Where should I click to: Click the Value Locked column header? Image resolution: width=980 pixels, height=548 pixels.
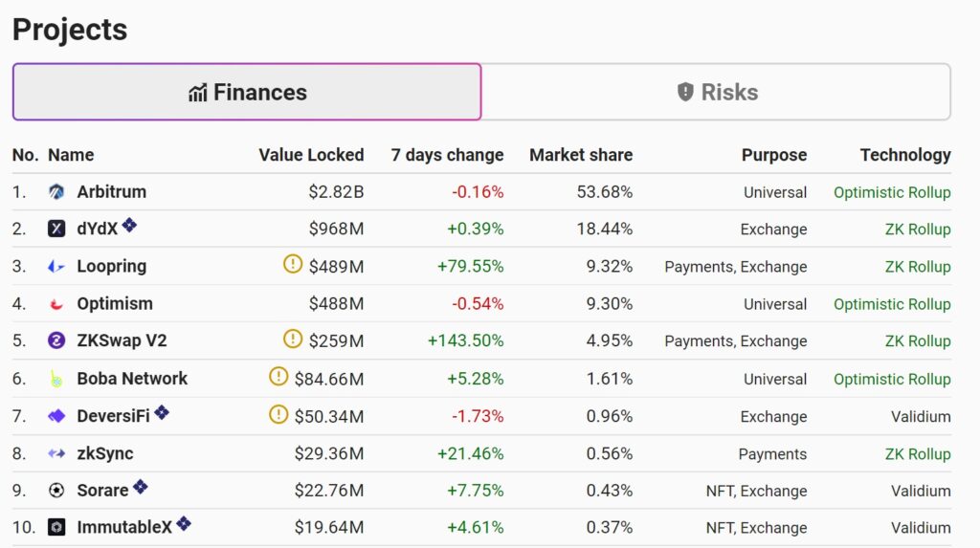tap(311, 155)
